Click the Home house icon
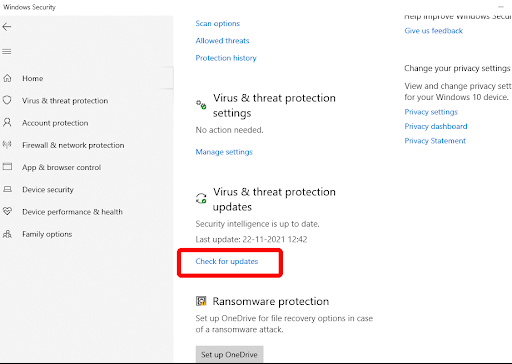512x364 pixels. (x=7, y=78)
